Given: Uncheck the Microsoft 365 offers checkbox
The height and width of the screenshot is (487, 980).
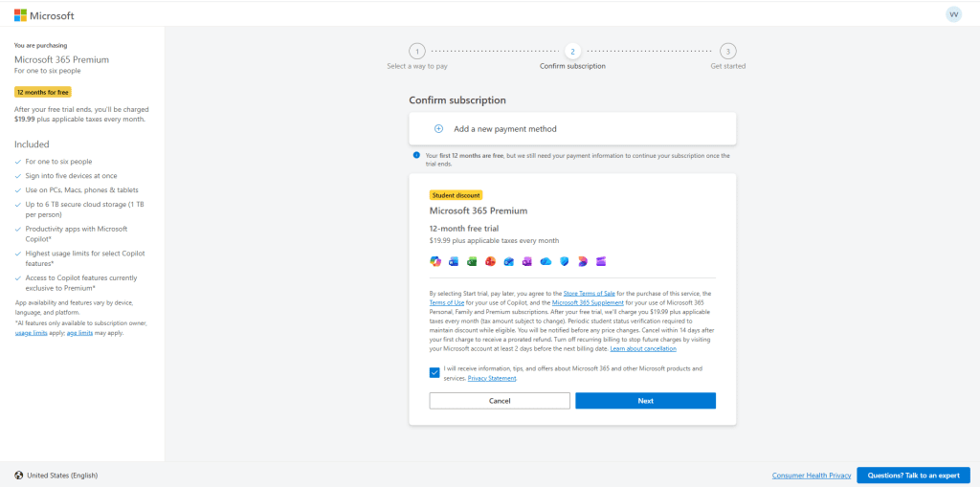Looking at the screenshot, I should coord(435,373).
